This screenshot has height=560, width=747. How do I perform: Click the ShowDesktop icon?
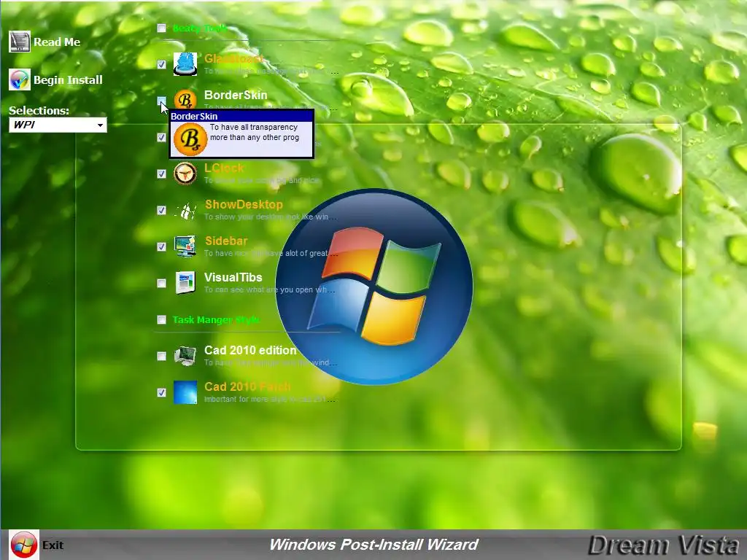[185, 210]
